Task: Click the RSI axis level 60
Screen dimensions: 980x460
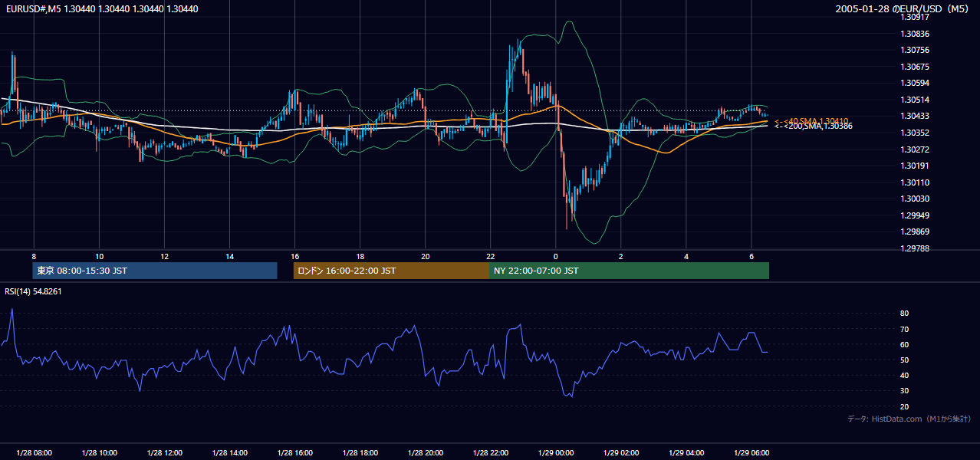Action: [905, 344]
